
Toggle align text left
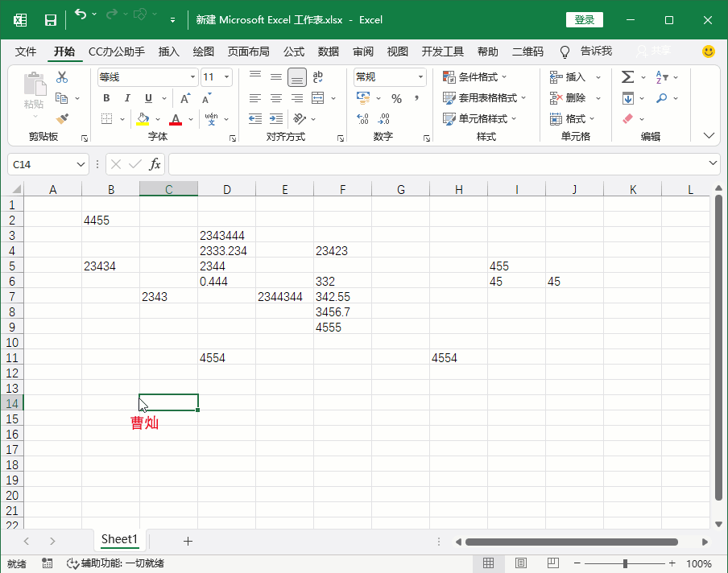[255, 98]
